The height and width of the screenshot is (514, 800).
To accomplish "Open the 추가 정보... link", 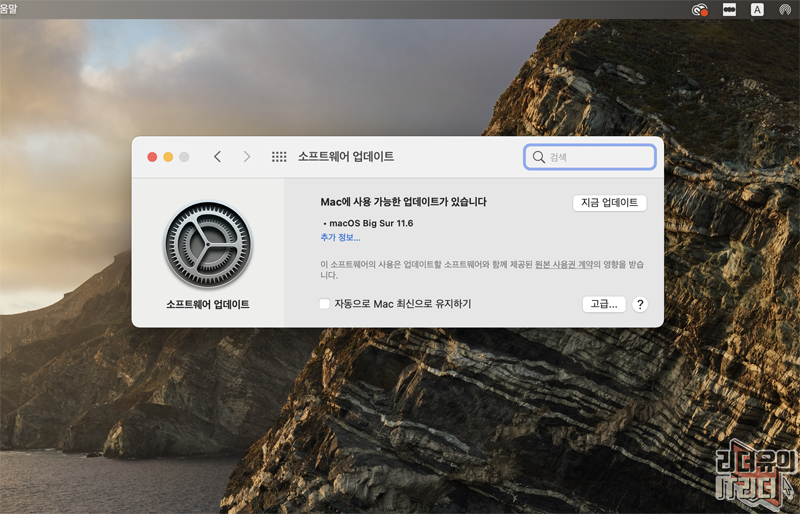I will pos(340,237).
